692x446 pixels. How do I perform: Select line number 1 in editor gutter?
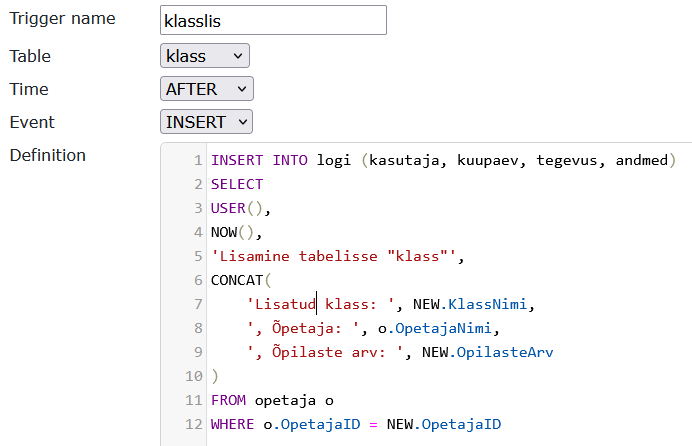pos(199,161)
